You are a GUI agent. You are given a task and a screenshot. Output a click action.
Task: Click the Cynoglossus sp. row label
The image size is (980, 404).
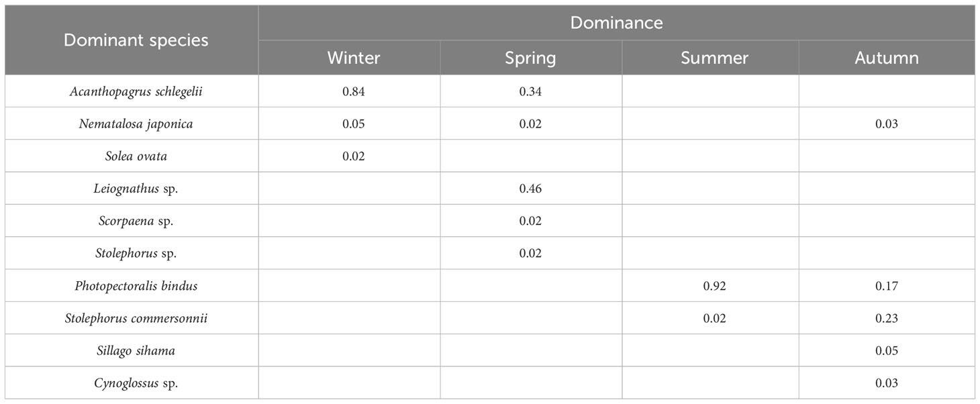tap(136, 383)
